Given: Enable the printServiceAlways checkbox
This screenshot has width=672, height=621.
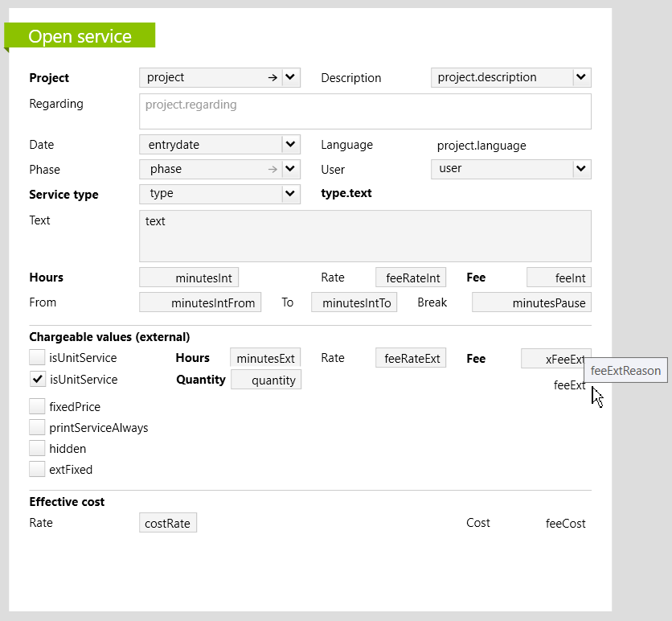Looking at the screenshot, I should pos(38,428).
